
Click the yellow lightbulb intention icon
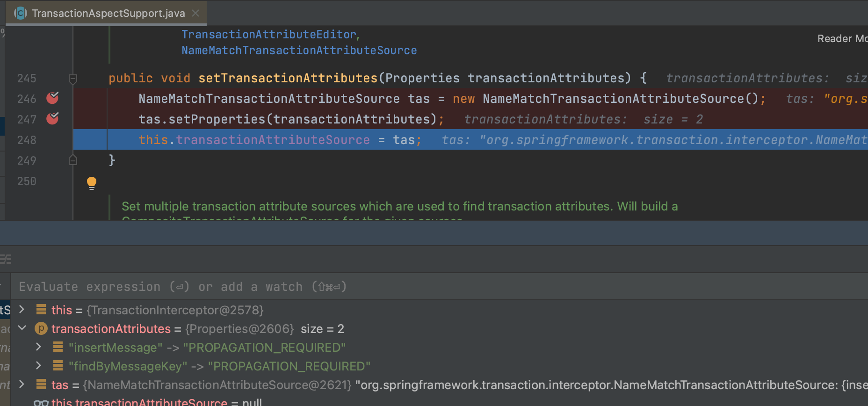(92, 183)
